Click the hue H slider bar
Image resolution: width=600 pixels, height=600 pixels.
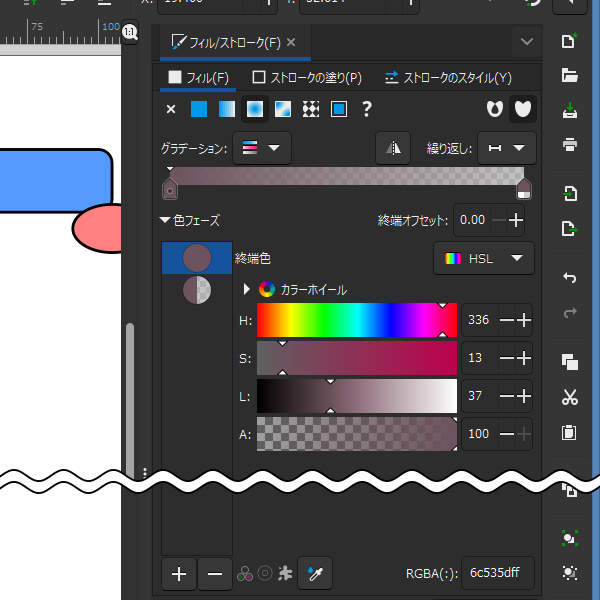point(356,321)
